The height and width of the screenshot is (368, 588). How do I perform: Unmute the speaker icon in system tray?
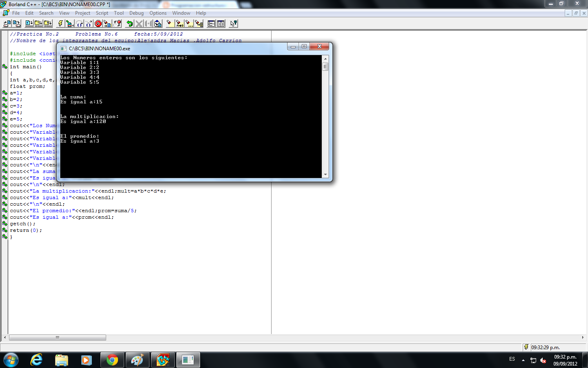543,361
